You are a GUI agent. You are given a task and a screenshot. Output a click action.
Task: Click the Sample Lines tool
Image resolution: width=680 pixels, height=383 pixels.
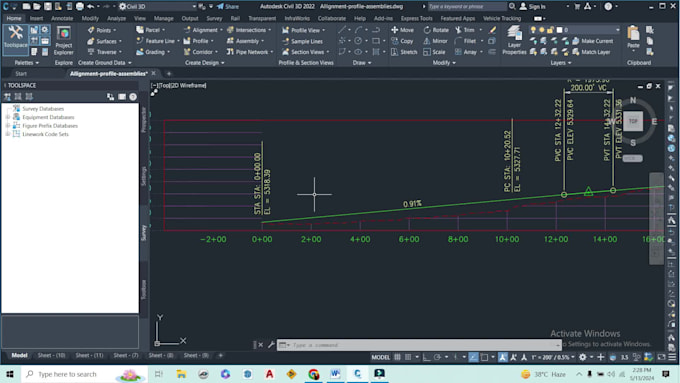302,41
